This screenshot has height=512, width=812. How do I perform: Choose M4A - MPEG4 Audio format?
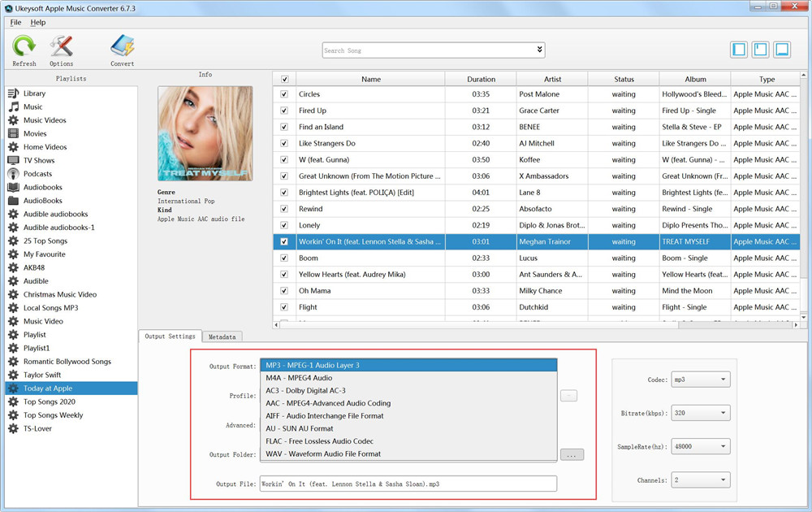pos(408,378)
